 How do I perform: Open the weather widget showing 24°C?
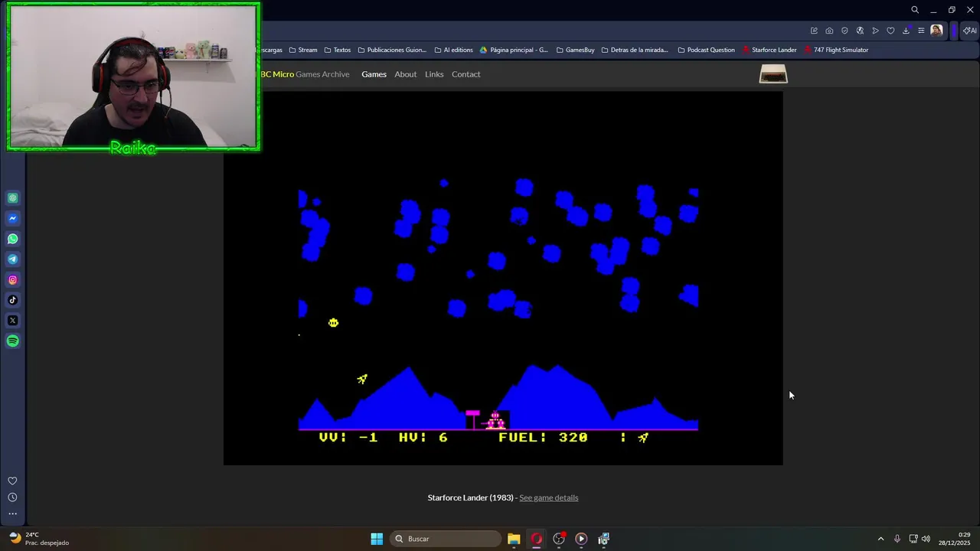click(38, 539)
